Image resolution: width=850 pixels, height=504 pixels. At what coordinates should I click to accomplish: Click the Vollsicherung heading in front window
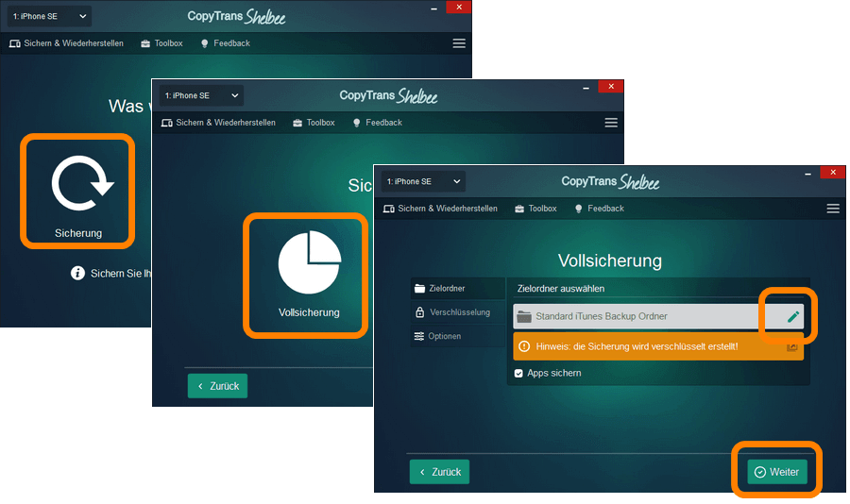click(x=610, y=260)
